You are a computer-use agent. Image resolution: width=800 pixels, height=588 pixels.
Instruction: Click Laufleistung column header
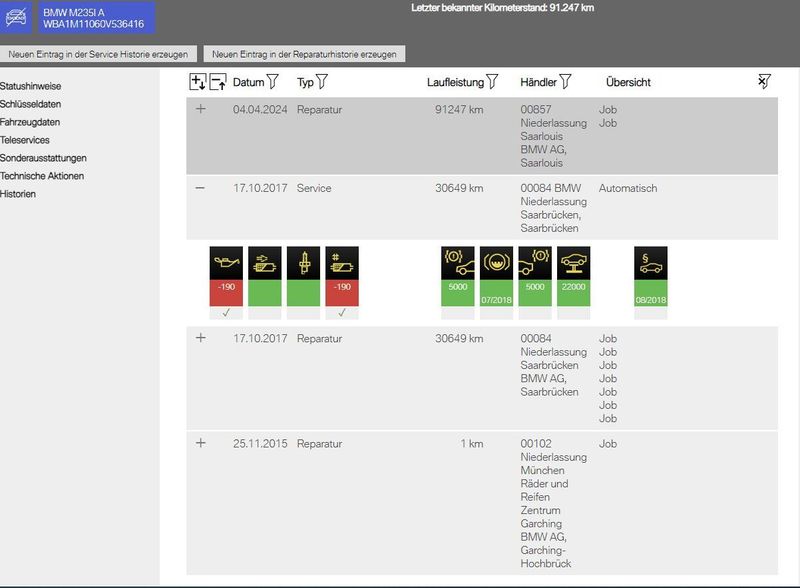[x=456, y=82]
